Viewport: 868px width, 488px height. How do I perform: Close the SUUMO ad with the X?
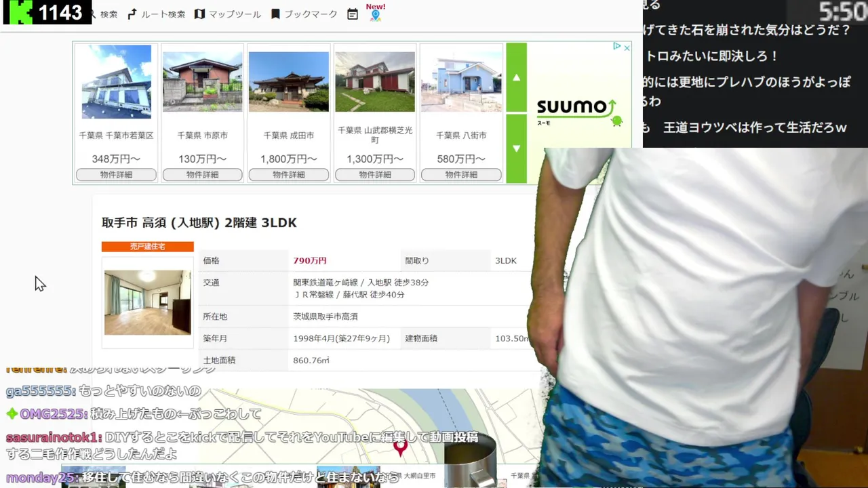coord(627,47)
